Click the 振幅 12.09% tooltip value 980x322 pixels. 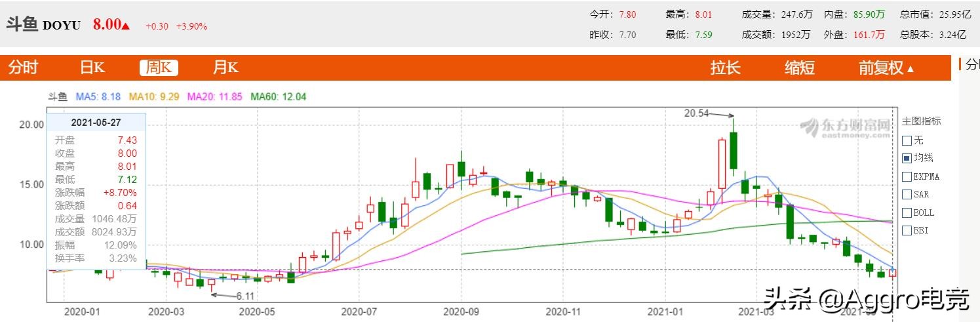pyautogui.click(x=121, y=245)
